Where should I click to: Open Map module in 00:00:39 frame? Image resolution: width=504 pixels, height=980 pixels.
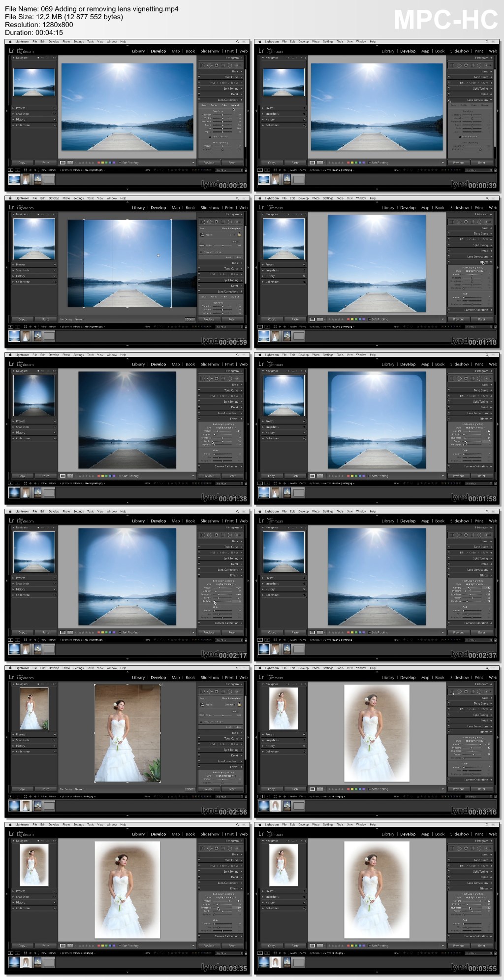[x=425, y=51]
